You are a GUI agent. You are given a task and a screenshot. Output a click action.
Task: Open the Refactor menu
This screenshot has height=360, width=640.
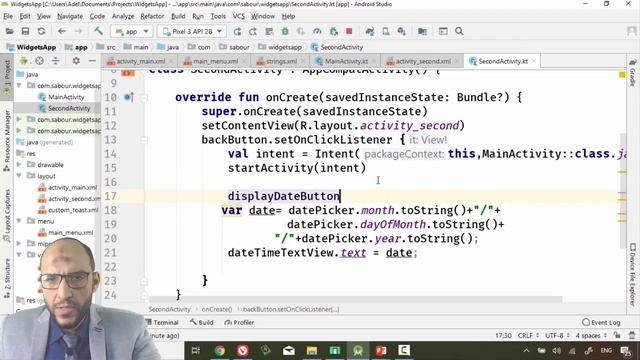[152, 16]
